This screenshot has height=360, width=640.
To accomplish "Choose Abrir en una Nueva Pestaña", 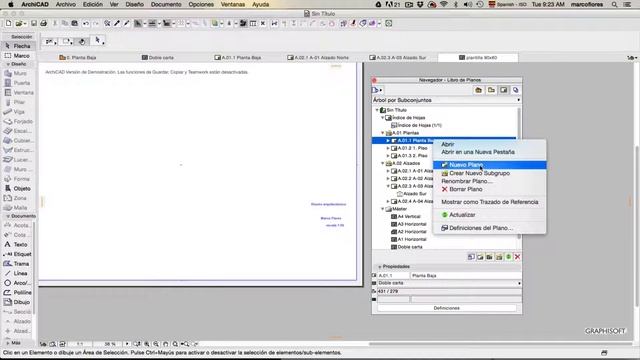I will tap(478, 152).
